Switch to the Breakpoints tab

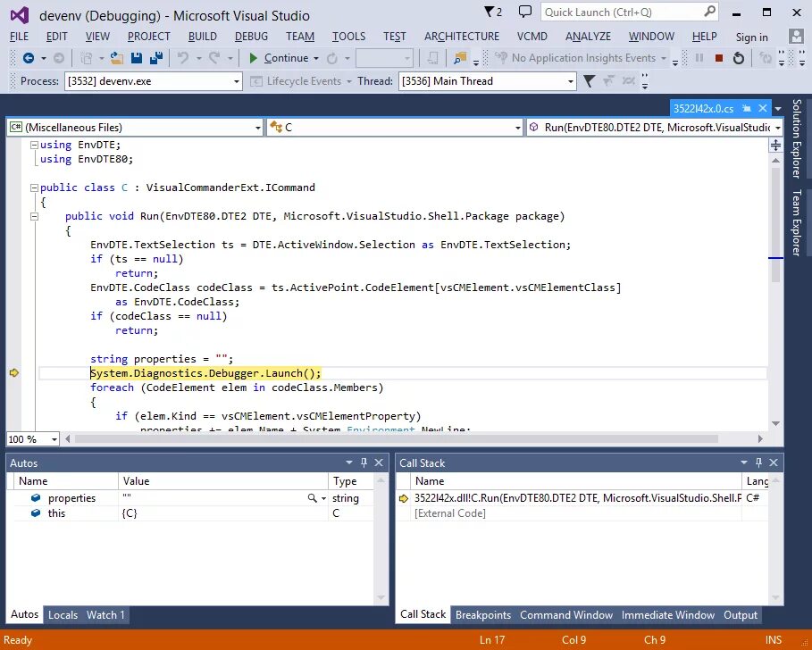pyautogui.click(x=482, y=615)
